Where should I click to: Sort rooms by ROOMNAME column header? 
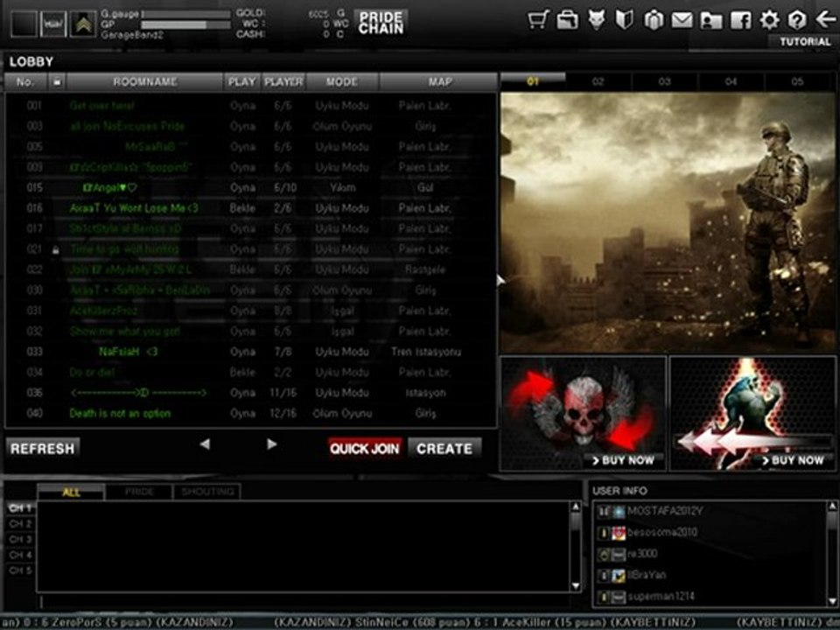click(x=144, y=81)
